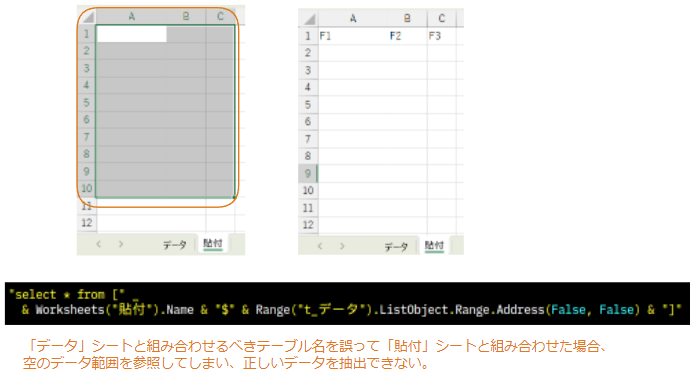This screenshot has height=373, width=690.
Task: Click cell A1 containing F1 in right sheet
Action: (353, 36)
